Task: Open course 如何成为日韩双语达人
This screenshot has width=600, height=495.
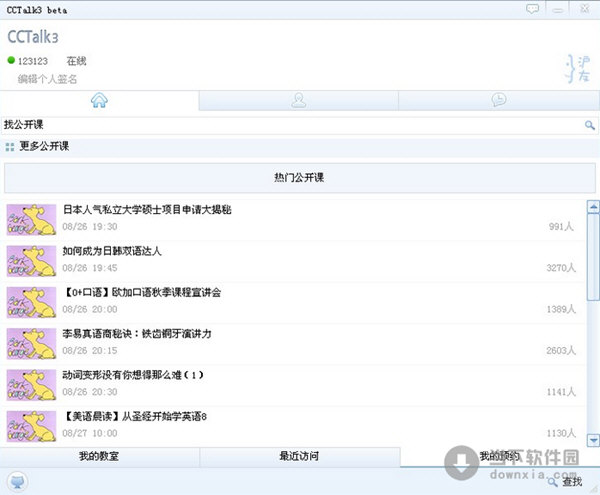Action: [112, 251]
